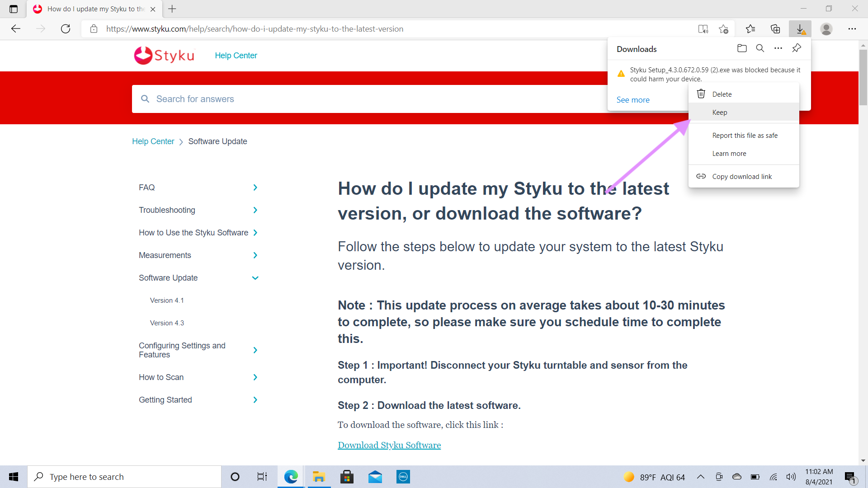This screenshot has width=868, height=488.
Task: Open the Edge settings and more menu
Action: pos(852,29)
